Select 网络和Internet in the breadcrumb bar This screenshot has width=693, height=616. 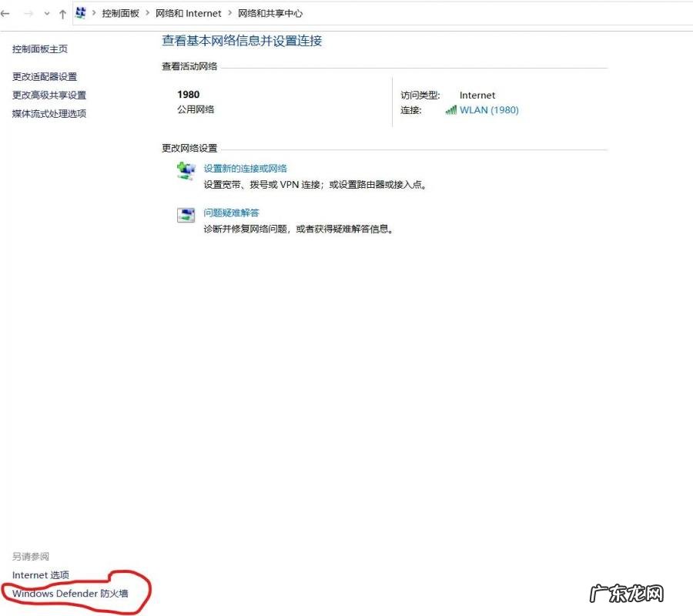(188, 13)
